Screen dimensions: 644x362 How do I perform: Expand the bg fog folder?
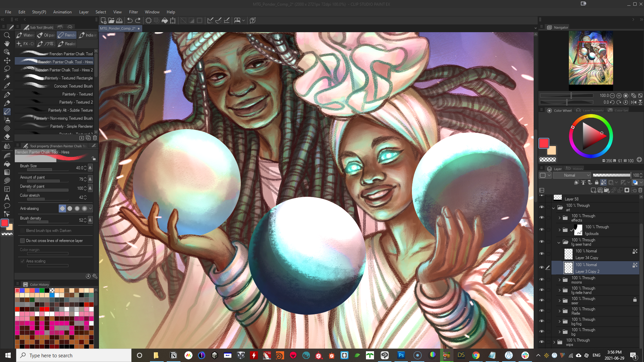click(559, 321)
